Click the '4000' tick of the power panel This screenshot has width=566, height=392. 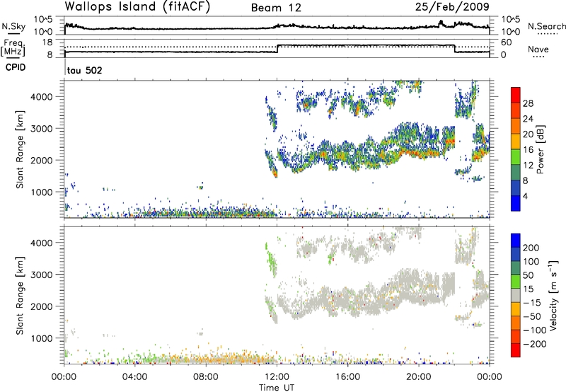click(41, 97)
